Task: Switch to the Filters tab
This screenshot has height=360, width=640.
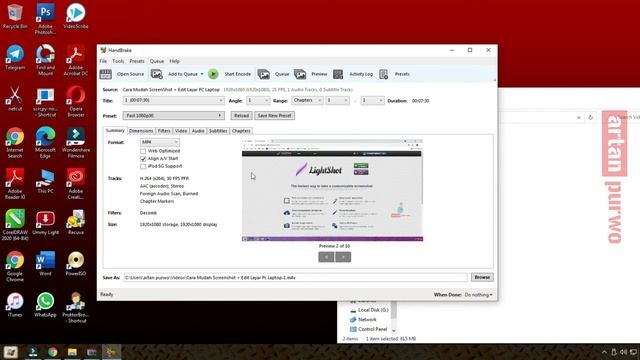Action: 164,131
